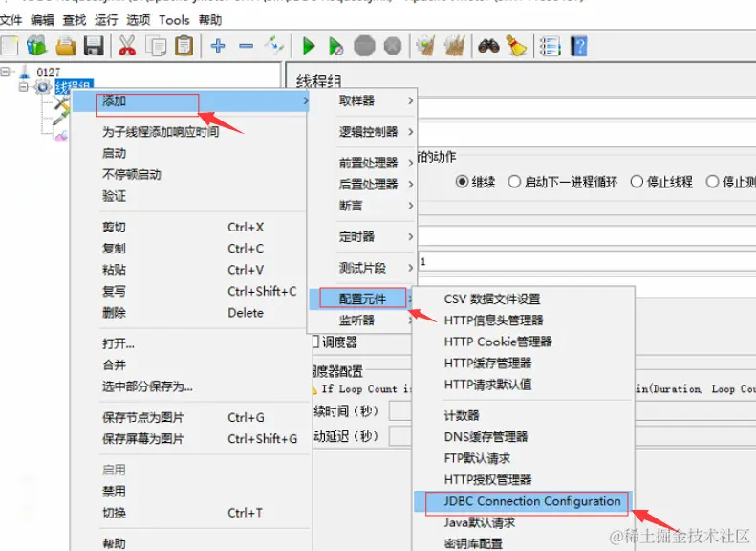Choose 复制 Ctrl+C menu entry

pos(191,248)
